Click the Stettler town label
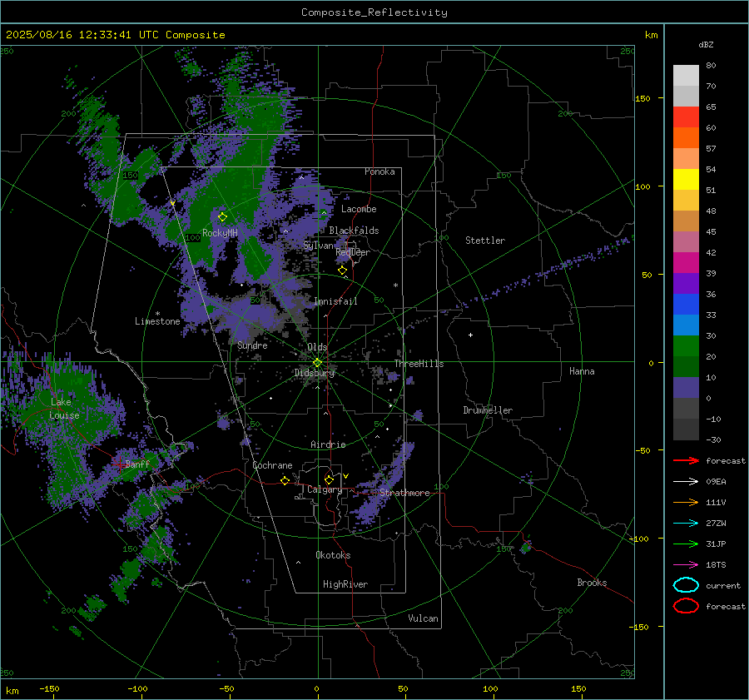Image resolution: width=749 pixels, height=700 pixels. click(485, 241)
